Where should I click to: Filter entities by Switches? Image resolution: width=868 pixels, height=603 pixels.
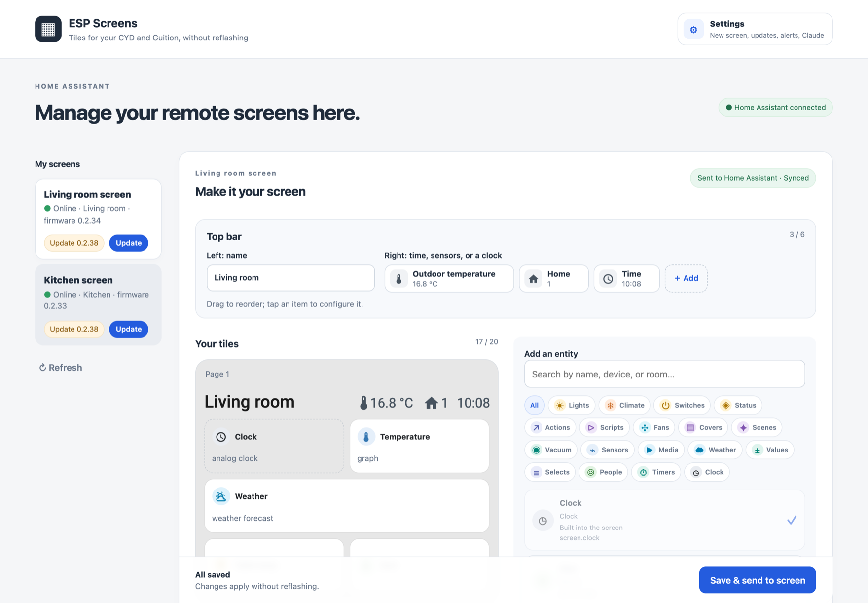click(x=682, y=405)
